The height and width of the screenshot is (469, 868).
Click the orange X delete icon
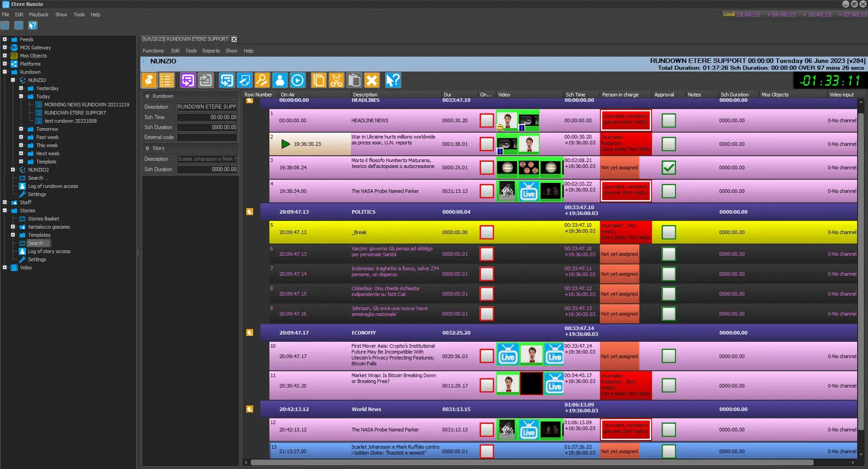click(x=371, y=81)
